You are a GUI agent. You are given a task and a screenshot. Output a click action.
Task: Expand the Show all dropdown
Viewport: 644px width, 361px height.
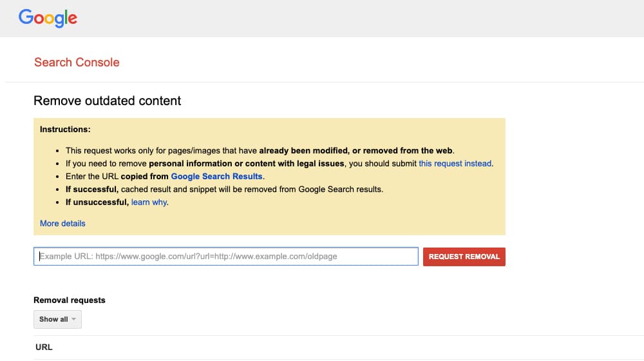point(57,320)
